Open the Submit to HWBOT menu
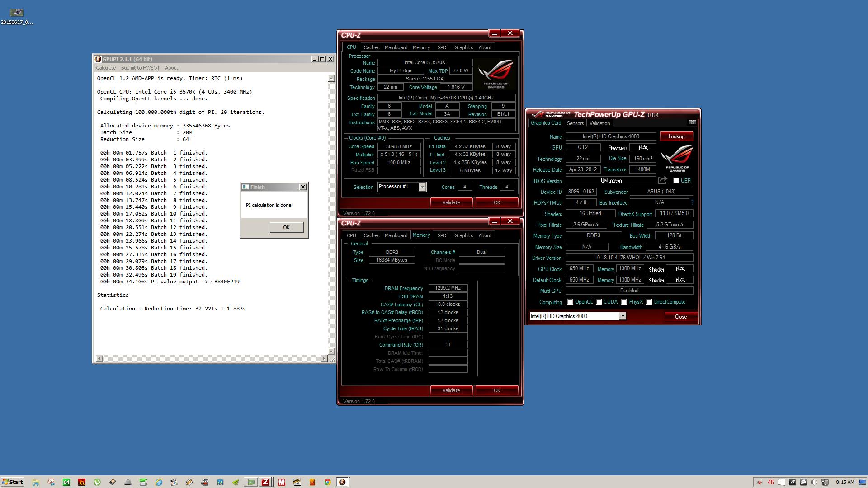 (x=140, y=68)
